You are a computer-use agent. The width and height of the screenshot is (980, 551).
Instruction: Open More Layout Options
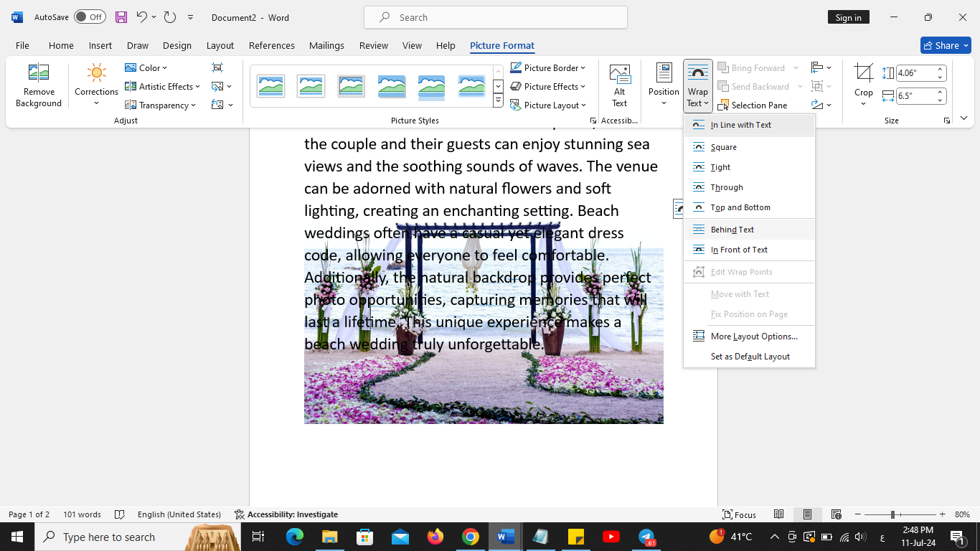749,336
